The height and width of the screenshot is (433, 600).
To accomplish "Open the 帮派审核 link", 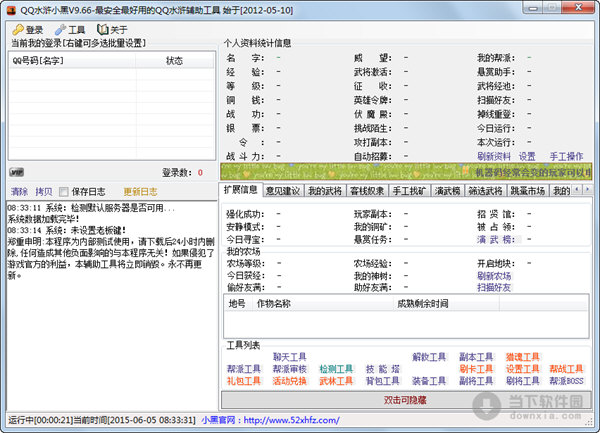I will [x=290, y=369].
